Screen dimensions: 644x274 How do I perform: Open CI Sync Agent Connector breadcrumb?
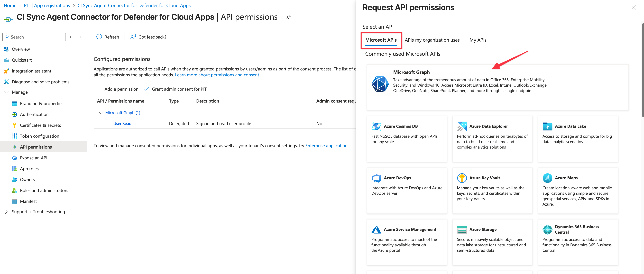[134, 5]
